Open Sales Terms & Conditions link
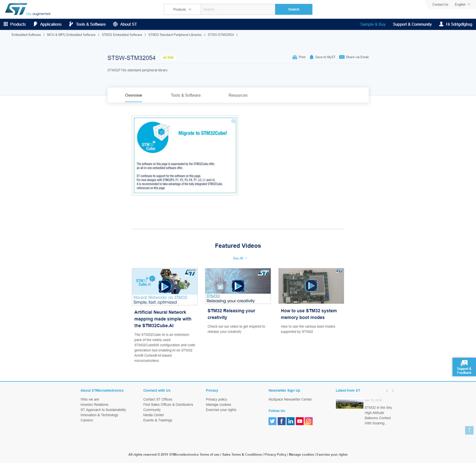The image size is (476, 463). tap(242, 455)
